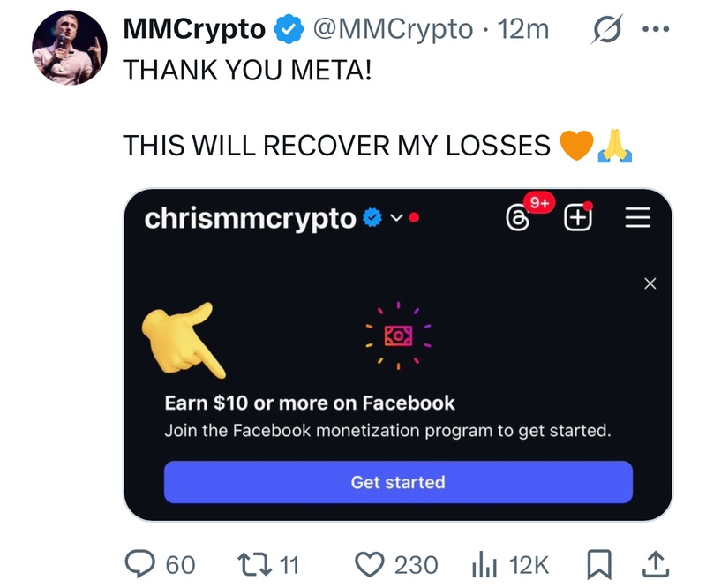
Task: Open the three-dot more options menu
Action: (656, 29)
